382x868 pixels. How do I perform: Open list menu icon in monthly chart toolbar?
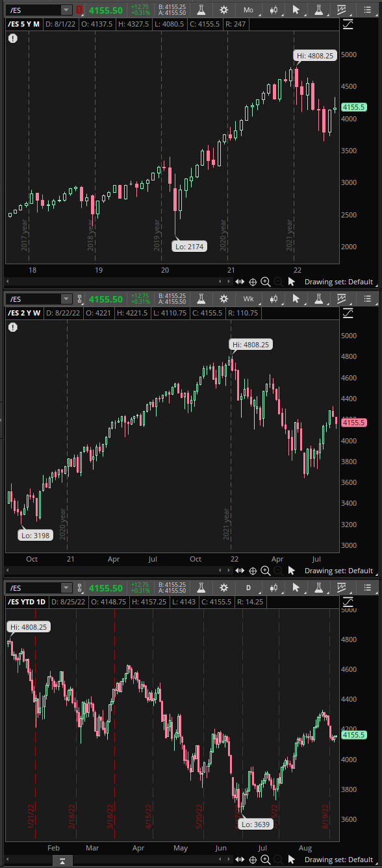(367, 10)
